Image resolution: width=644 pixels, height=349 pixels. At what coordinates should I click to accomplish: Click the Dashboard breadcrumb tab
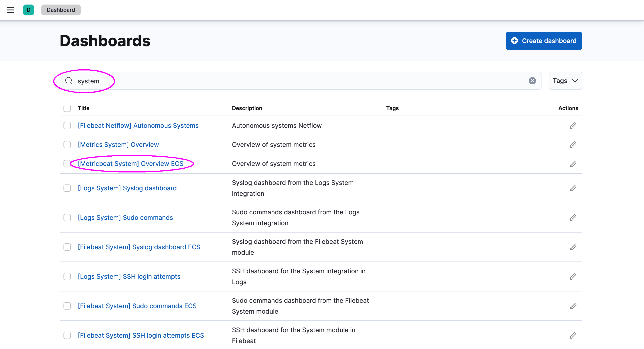(x=61, y=10)
